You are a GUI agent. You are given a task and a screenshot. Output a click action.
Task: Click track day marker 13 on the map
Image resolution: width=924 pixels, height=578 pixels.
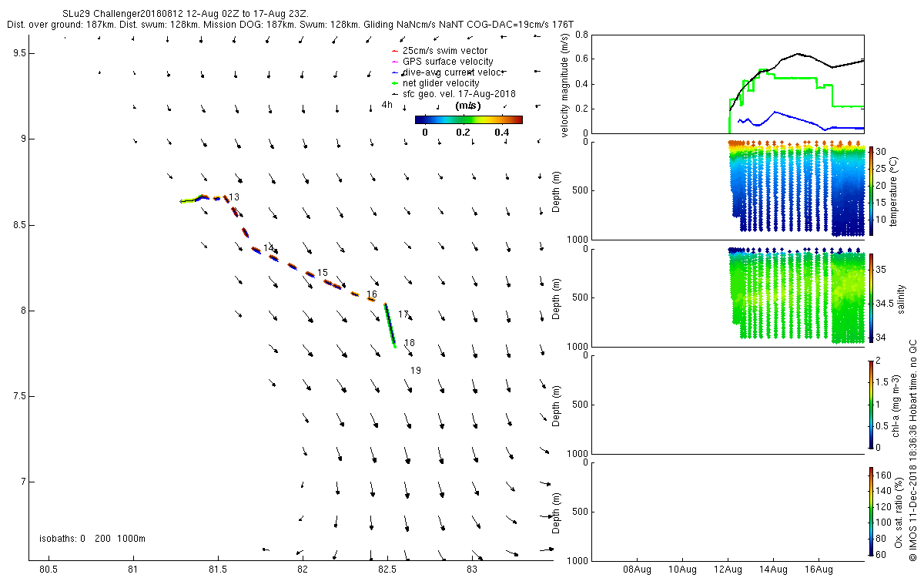233,197
